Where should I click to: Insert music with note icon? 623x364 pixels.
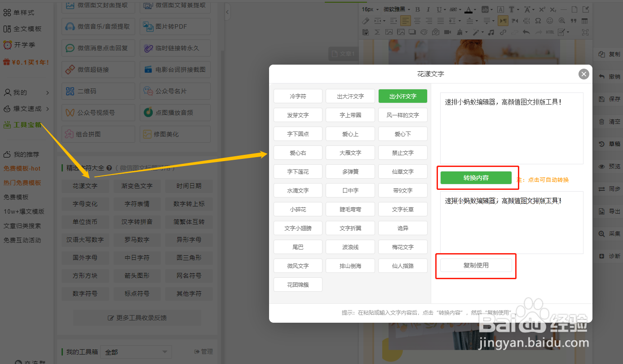click(491, 32)
